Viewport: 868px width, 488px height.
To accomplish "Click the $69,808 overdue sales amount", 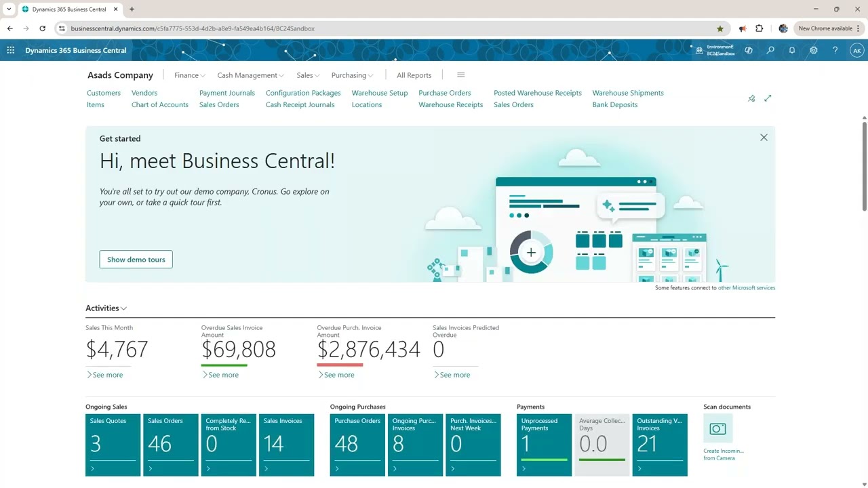I will pos(239,350).
